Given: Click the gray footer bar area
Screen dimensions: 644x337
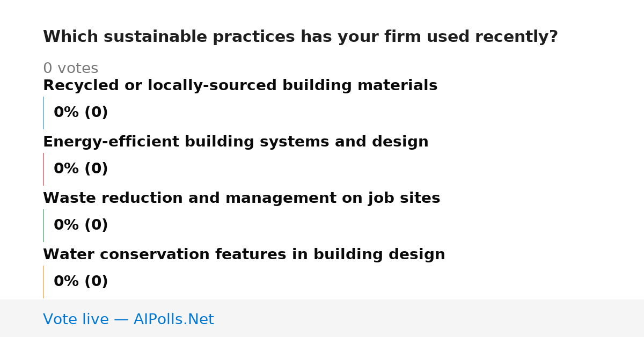Looking at the screenshot, I should (322, 318).
